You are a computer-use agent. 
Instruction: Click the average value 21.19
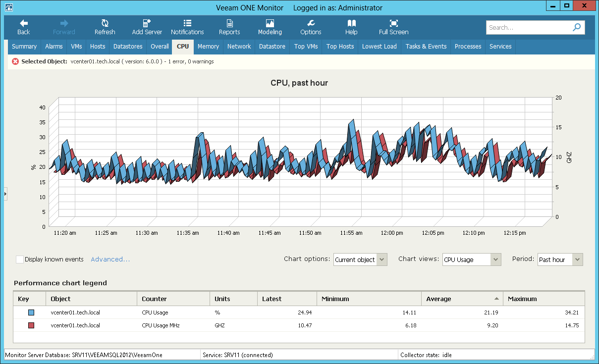click(490, 312)
